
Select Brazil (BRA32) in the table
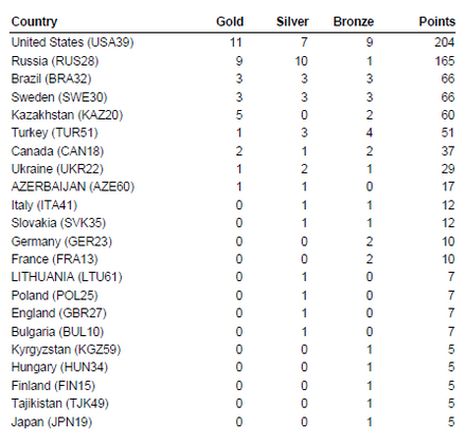click(x=51, y=79)
